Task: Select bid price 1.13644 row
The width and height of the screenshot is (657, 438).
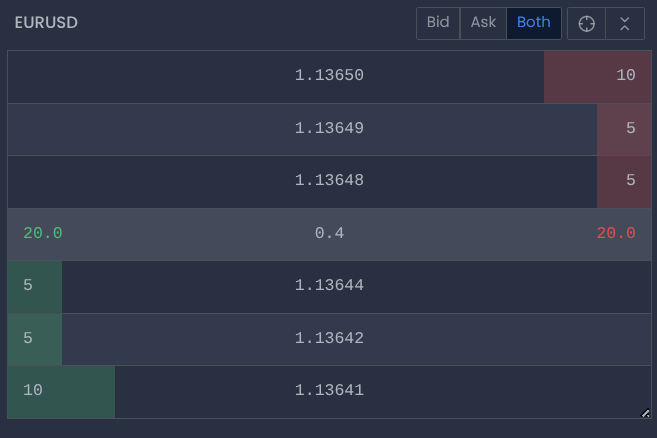Action: click(x=329, y=287)
